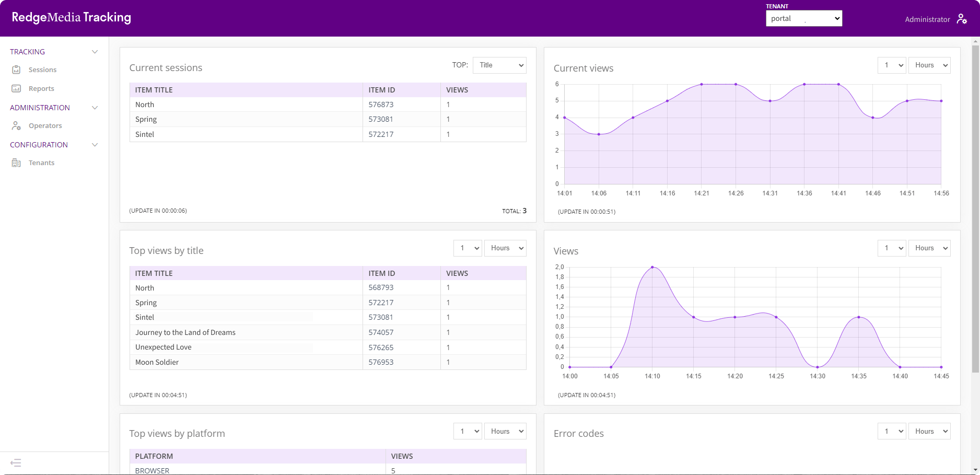
Task: Open the Hours dropdown in Error codes
Action: 929,431
